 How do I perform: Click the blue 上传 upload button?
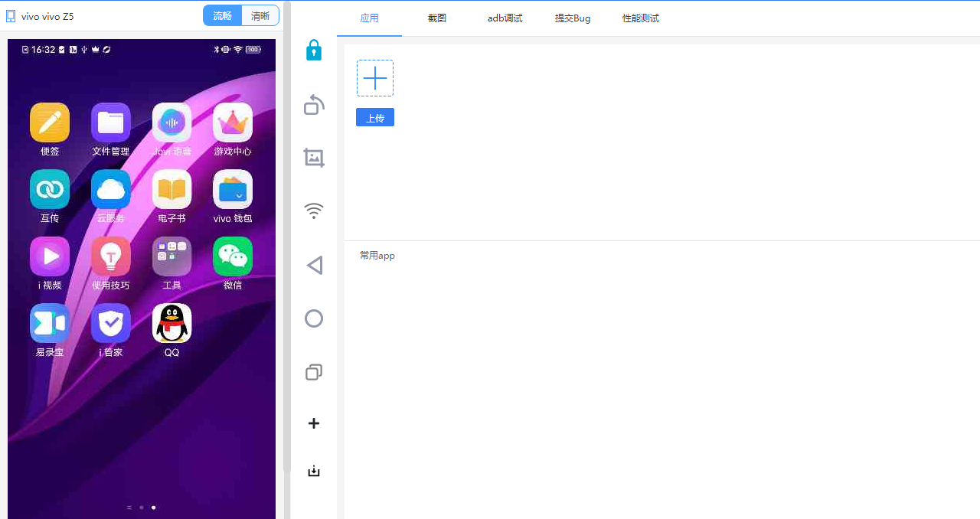coord(375,118)
